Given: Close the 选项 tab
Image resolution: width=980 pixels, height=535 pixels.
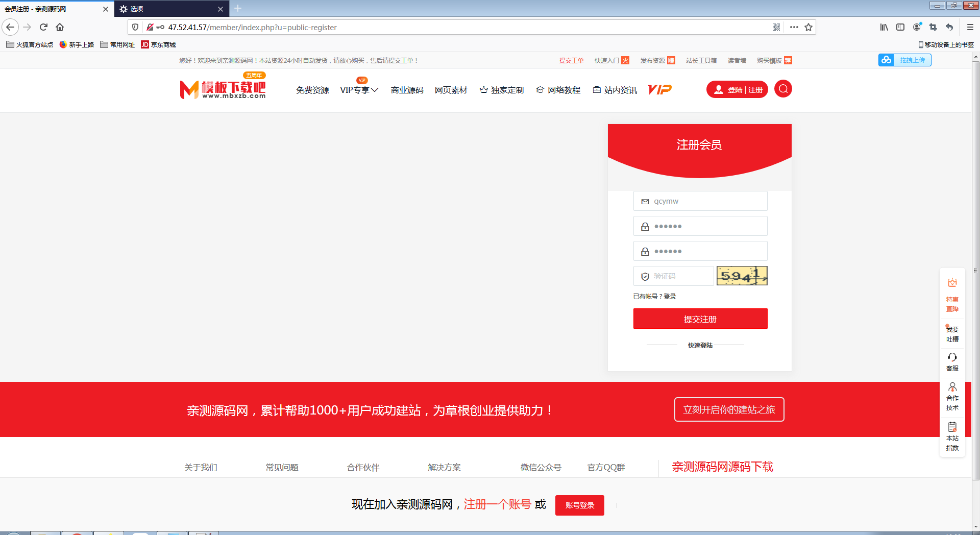Looking at the screenshot, I should point(220,9).
